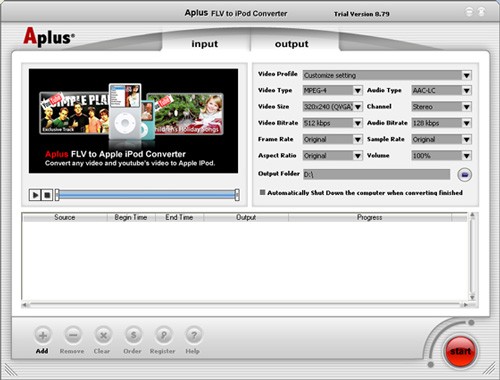Image resolution: width=500 pixels, height=380 pixels.
Task: Open Help question mark icon
Action: [194, 335]
